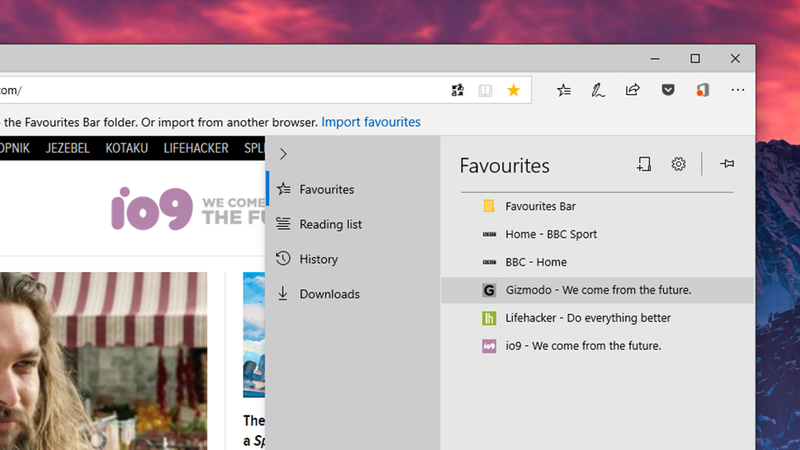Open the Pocket extension icon

click(x=668, y=90)
